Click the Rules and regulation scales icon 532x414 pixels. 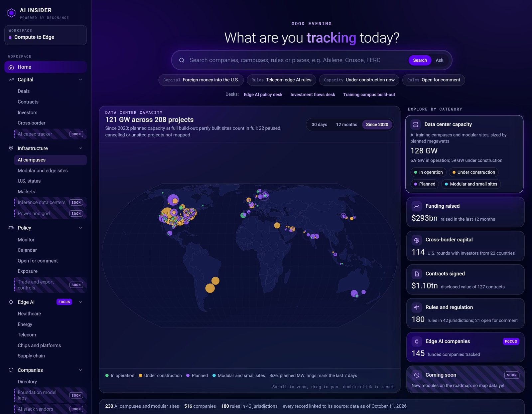[x=417, y=308]
